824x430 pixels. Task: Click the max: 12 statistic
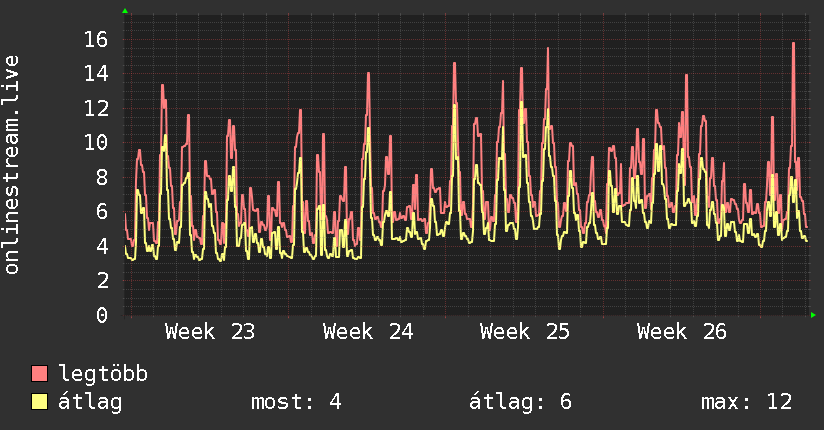746,402
